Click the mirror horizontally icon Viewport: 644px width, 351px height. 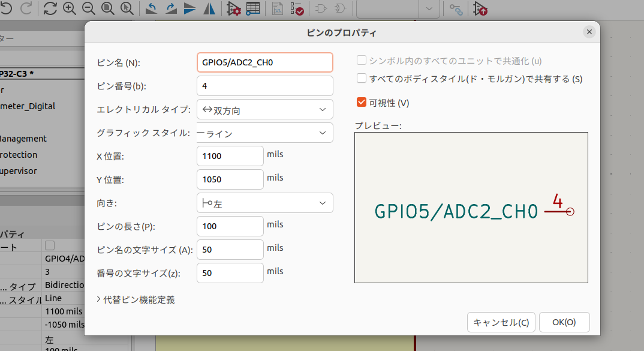pyautogui.click(x=209, y=9)
